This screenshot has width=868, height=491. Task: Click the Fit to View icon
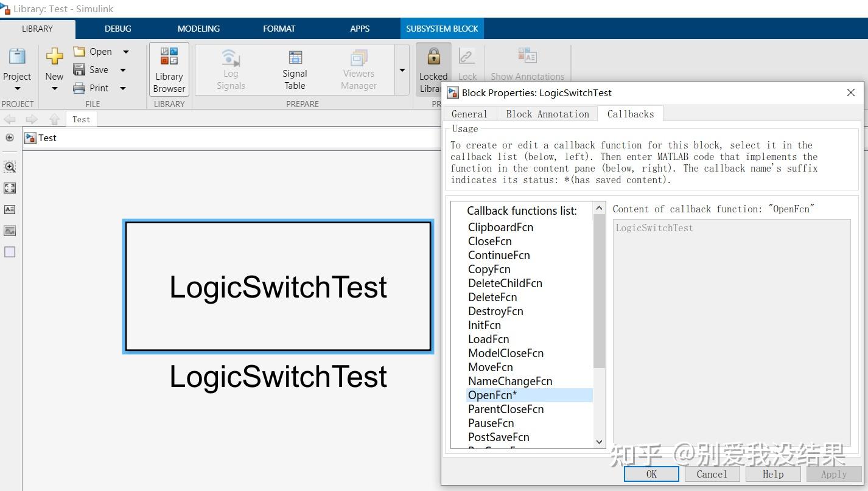10,188
